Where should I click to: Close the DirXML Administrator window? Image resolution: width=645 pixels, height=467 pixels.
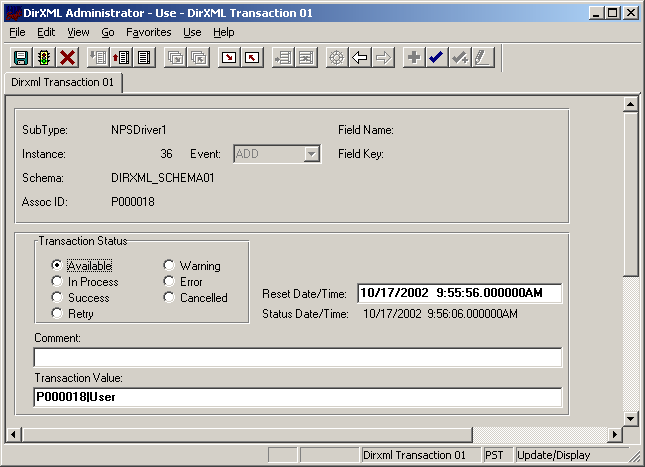pyautogui.click(x=631, y=13)
